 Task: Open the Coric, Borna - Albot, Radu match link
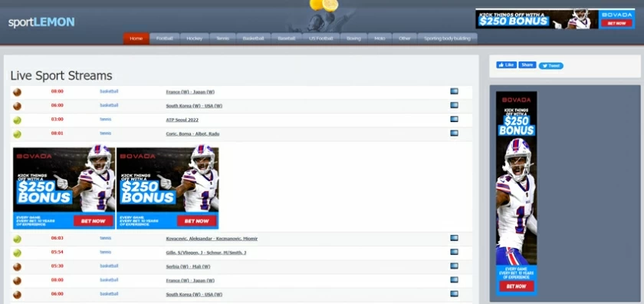(192, 134)
